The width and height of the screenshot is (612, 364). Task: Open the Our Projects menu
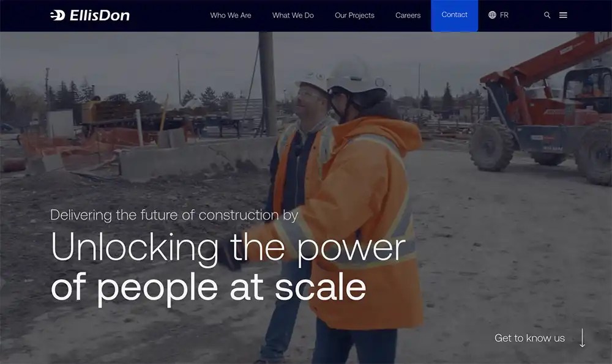point(354,15)
